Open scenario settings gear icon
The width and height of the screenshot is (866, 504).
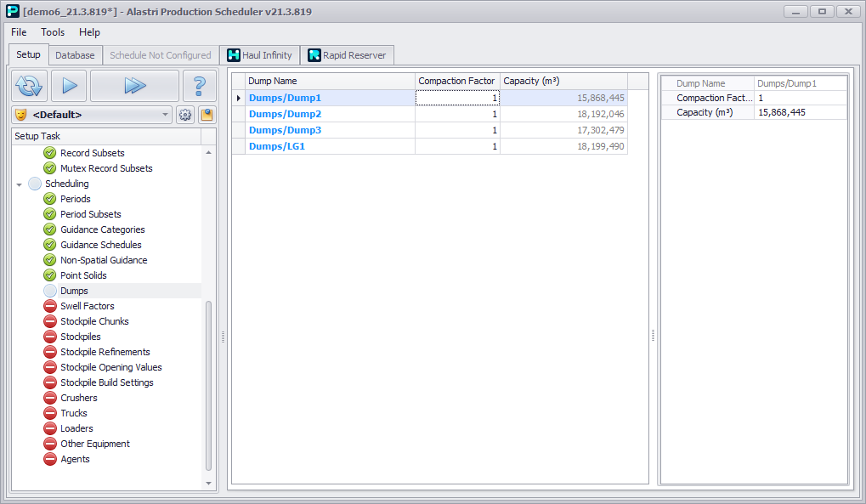tap(185, 115)
